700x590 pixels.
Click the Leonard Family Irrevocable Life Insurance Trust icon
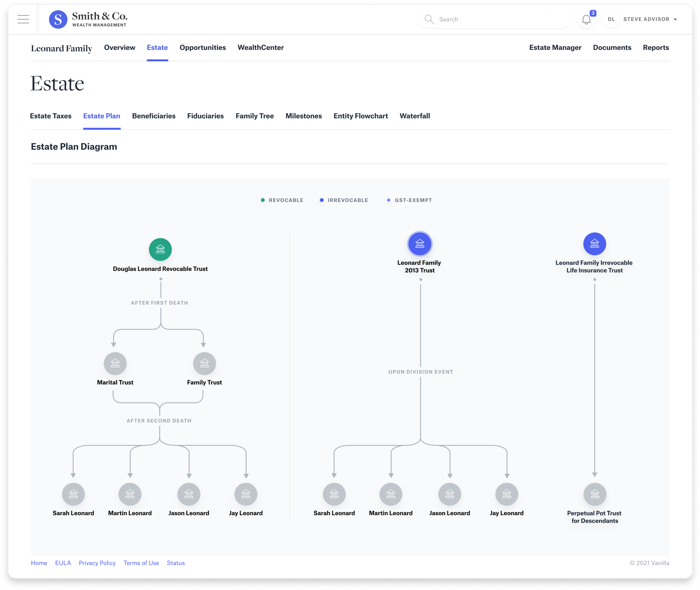tap(594, 244)
